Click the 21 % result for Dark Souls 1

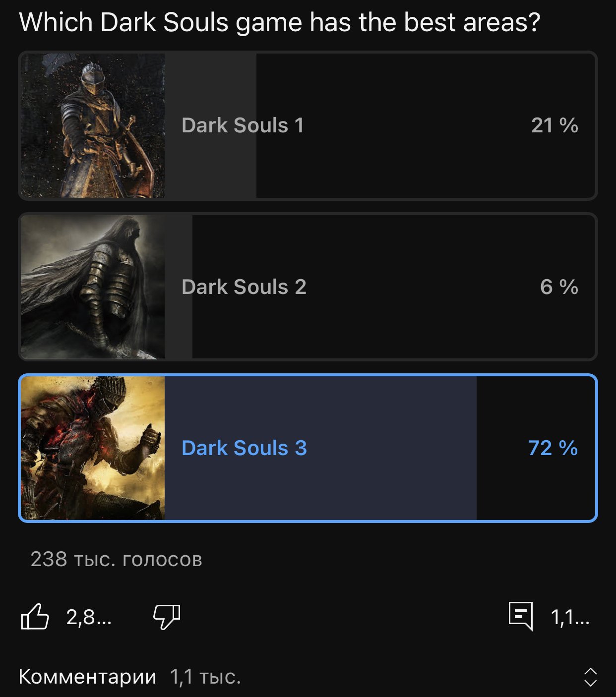[554, 125]
